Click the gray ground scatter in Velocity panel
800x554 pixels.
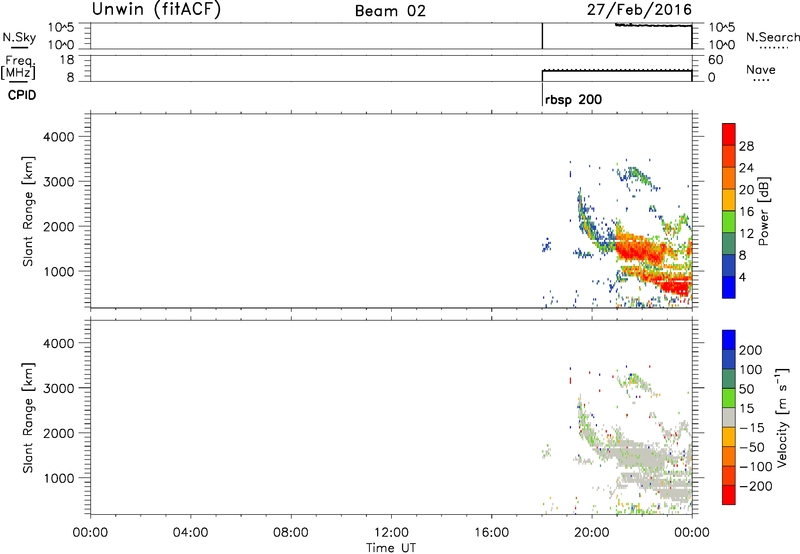638,454
